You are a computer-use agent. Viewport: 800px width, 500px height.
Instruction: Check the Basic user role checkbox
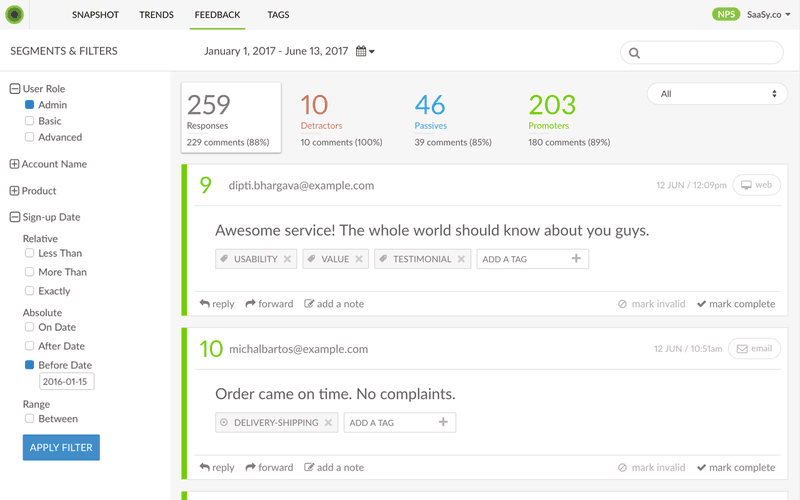(30, 121)
